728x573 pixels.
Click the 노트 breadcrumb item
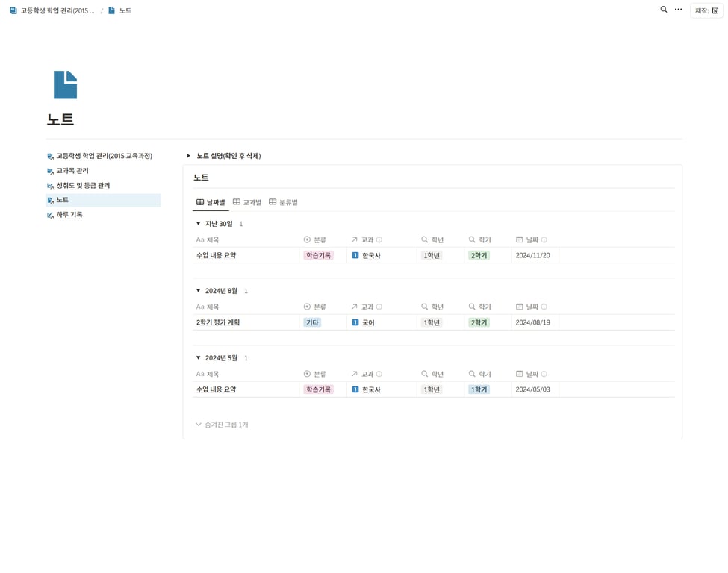click(119, 10)
